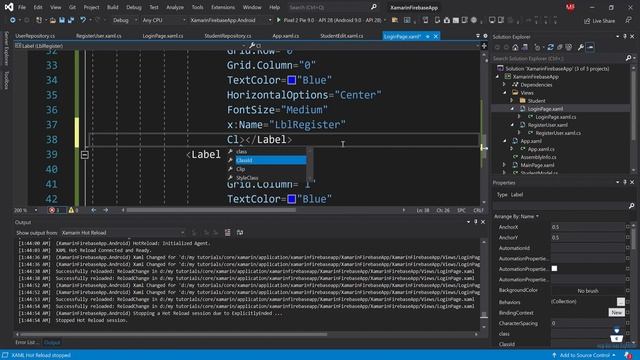This screenshot has width=640, height=360.
Task: Toggle word wrap in Output panel
Action: point(240,233)
